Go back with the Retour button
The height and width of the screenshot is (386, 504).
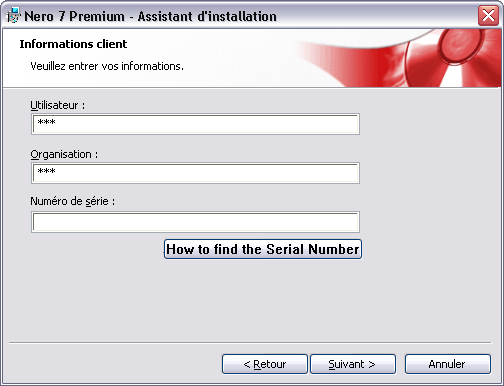265,364
